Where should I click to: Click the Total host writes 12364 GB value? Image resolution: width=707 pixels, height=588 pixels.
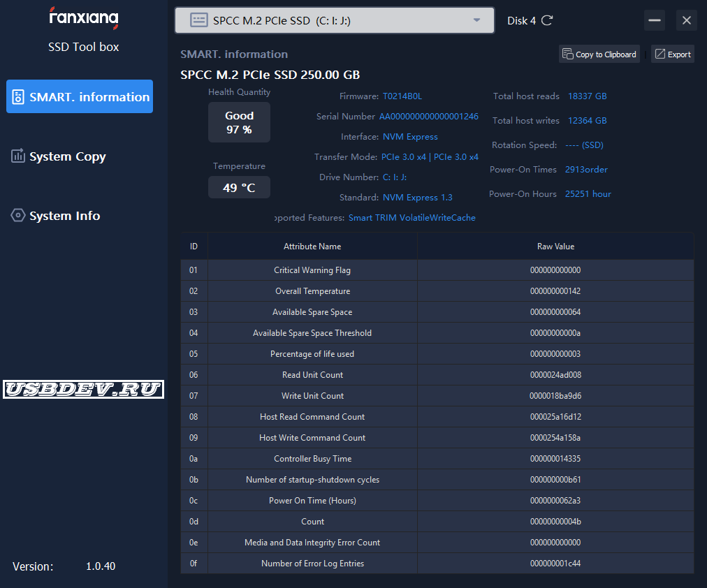pyautogui.click(x=587, y=120)
